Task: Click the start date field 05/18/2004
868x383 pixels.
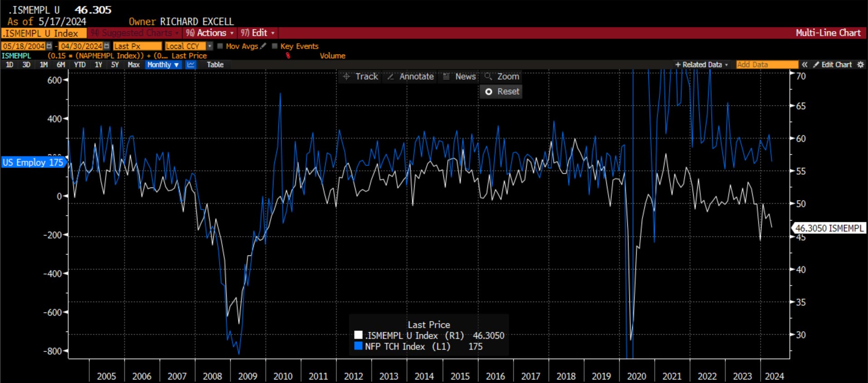Action: [24, 46]
